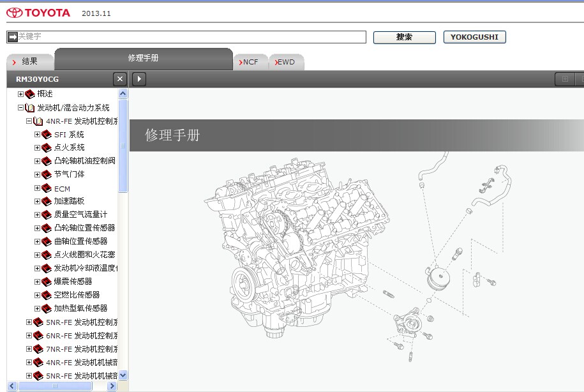Expand the 曲轴位置传感器 node

37,242
